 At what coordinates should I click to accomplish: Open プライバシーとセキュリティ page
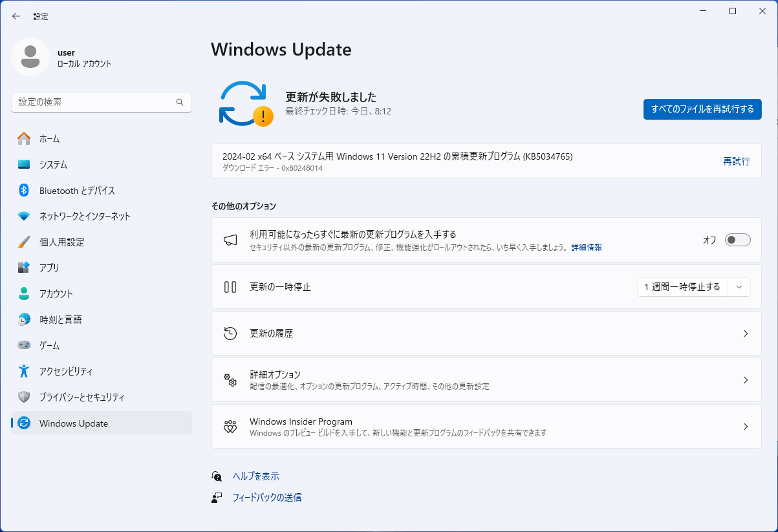coord(102,397)
